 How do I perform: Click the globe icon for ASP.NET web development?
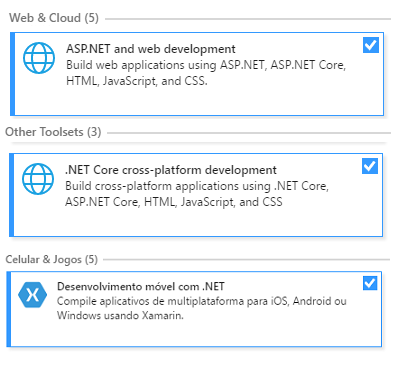pos(39,58)
